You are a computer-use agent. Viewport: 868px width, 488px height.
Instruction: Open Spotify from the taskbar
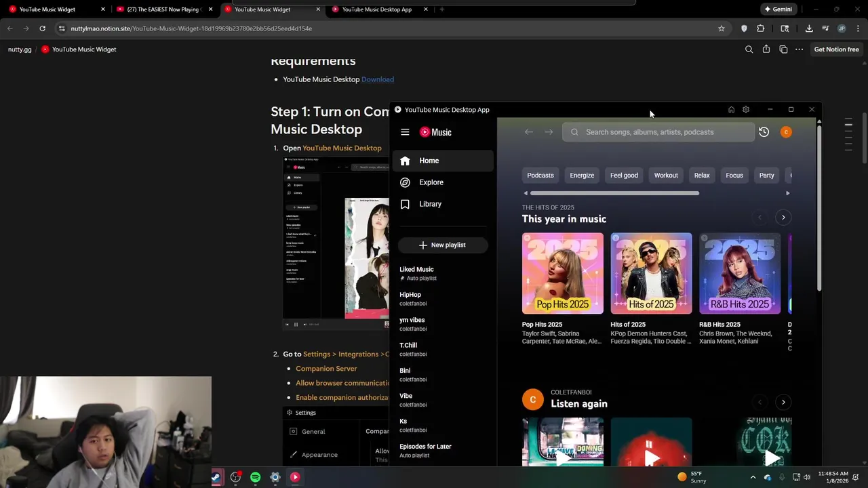tap(256, 477)
